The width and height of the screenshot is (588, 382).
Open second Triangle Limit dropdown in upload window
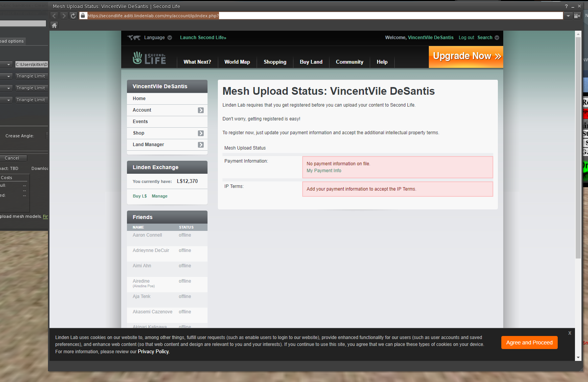[31, 88]
